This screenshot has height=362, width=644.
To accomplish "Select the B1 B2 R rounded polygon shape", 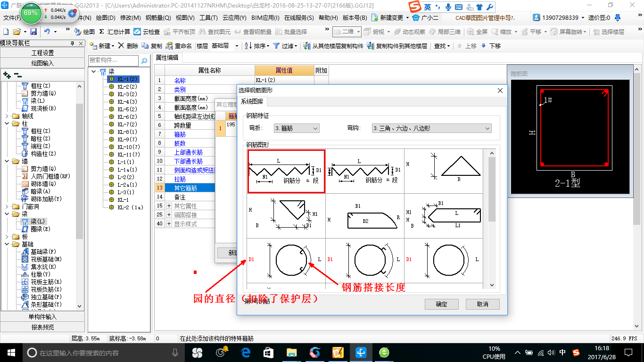I will pyautogui.click(x=365, y=216).
